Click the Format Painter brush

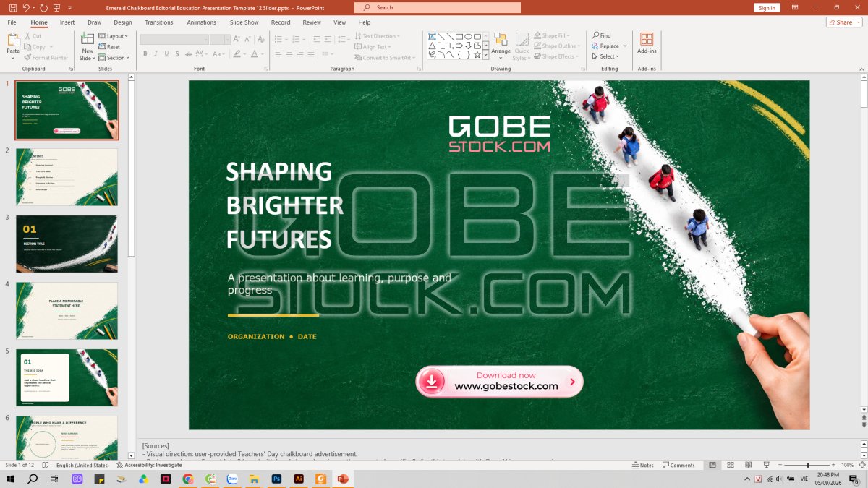[x=46, y=57]
